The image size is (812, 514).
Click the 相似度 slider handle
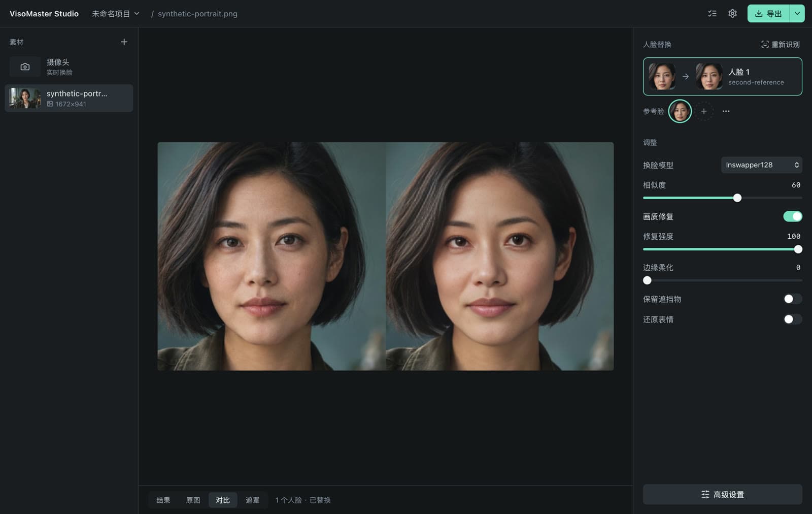click(x=737, y=198)
